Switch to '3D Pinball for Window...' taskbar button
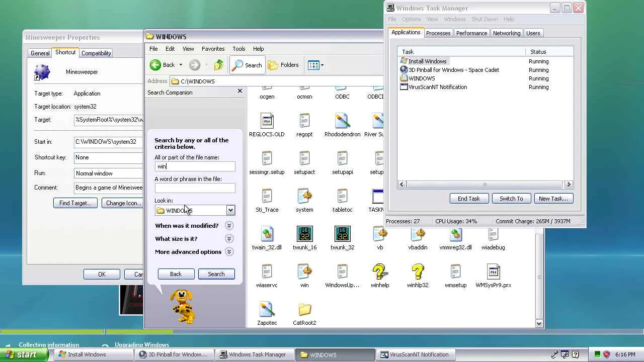 tap(174, 354)
